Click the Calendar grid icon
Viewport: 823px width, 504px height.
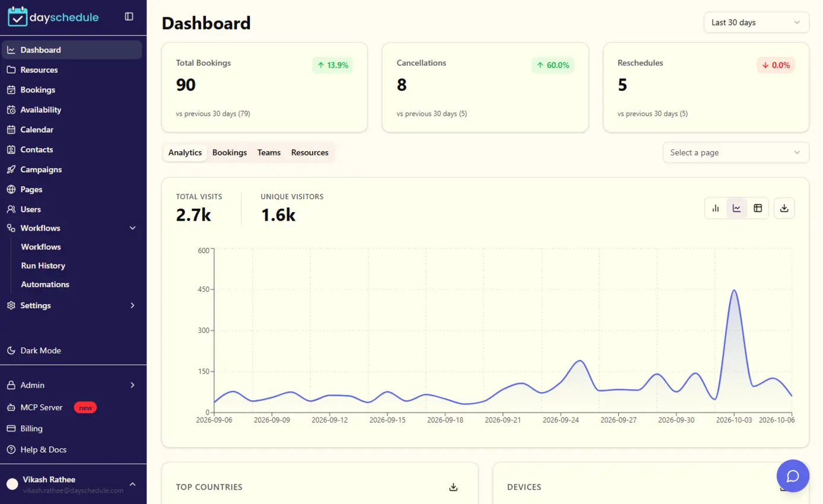tap(11, 129)
